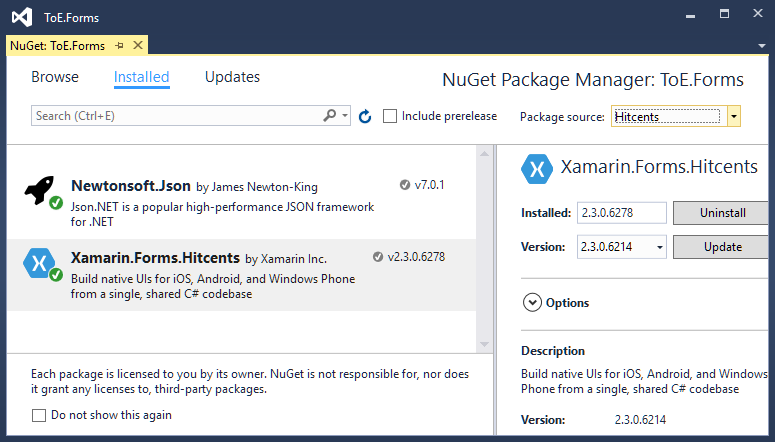
Task: Click verified checkmark beside v7.0.1
Action: 405,185
